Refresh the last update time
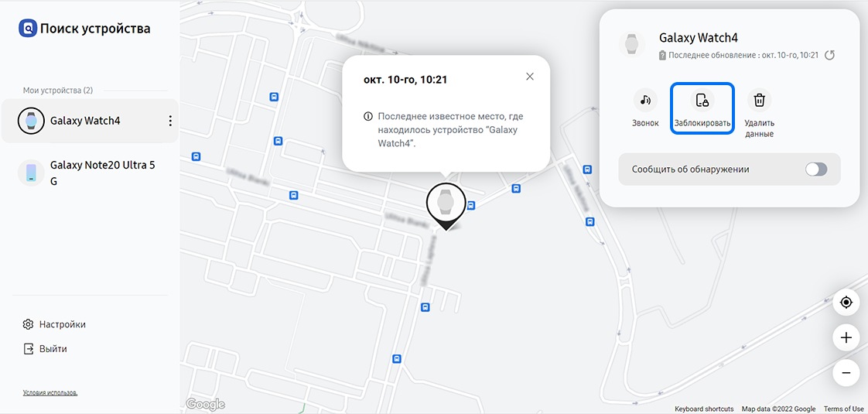The width and height of the screenshot is (868, 414). [x=829, y=56]
